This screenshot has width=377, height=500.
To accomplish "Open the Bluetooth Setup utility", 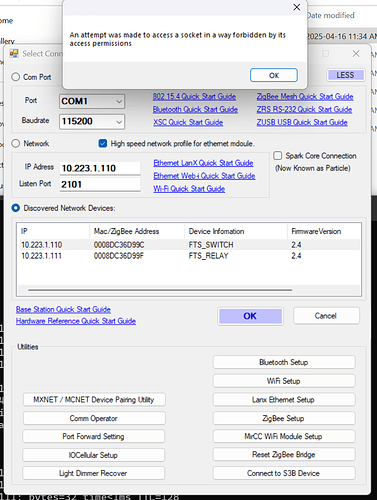I will click(284, 362).
